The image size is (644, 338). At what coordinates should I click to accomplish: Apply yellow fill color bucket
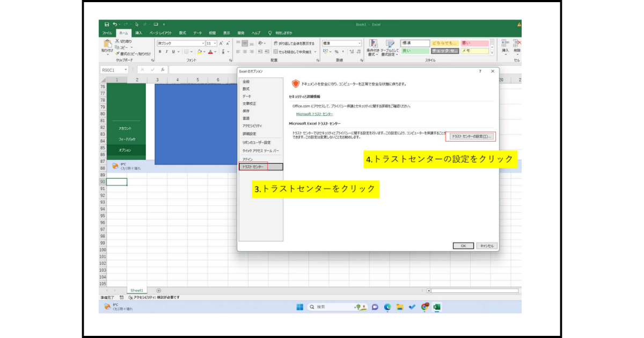pyautogui.click(x=199, y=52)
